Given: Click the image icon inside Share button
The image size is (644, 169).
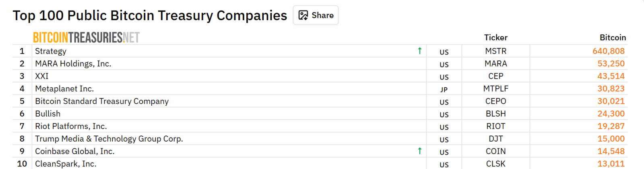Looking at the screenshot, I should [x=303, y=15].
